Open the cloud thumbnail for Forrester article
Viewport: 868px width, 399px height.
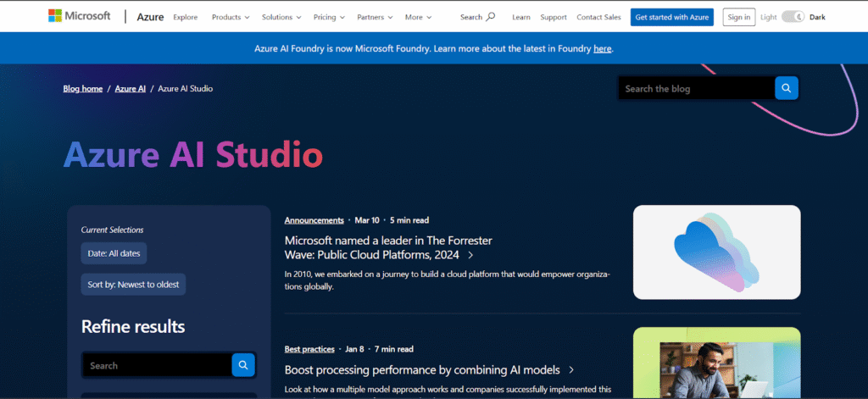coord(716,252)
